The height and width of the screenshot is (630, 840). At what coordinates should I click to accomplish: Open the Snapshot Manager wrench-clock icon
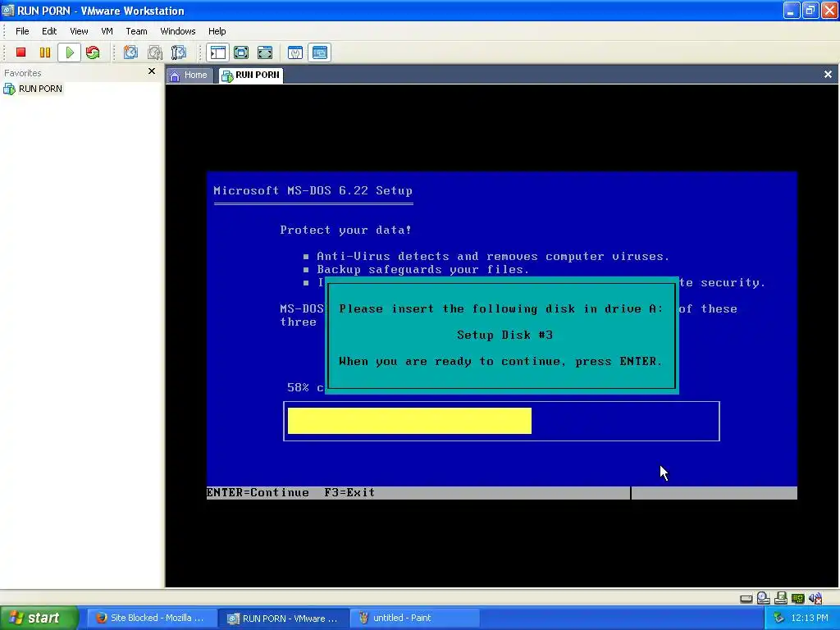179,52
